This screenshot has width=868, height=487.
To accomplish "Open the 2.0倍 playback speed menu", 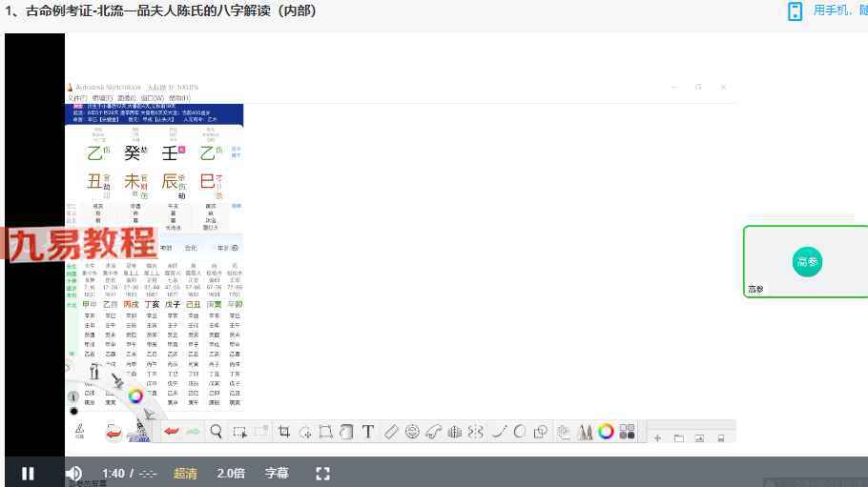I will (x=231, y=473).
